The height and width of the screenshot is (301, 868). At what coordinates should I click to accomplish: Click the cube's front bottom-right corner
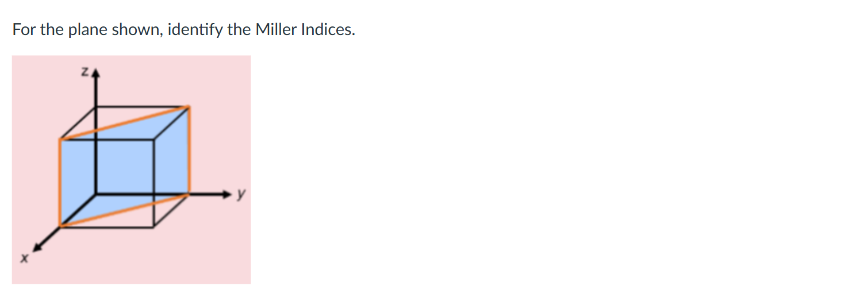(154, 226)
